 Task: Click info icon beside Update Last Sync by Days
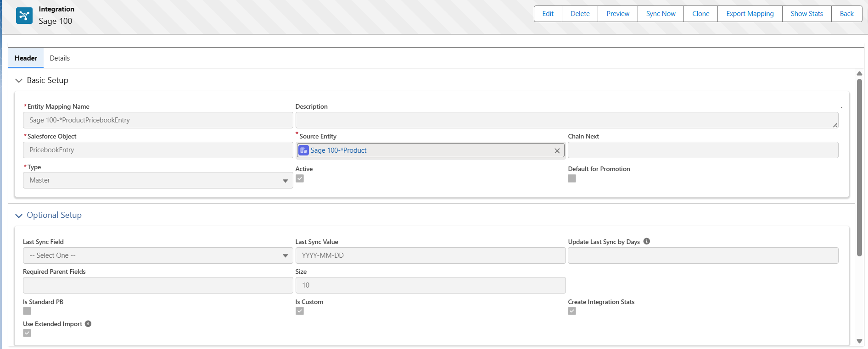646,241
